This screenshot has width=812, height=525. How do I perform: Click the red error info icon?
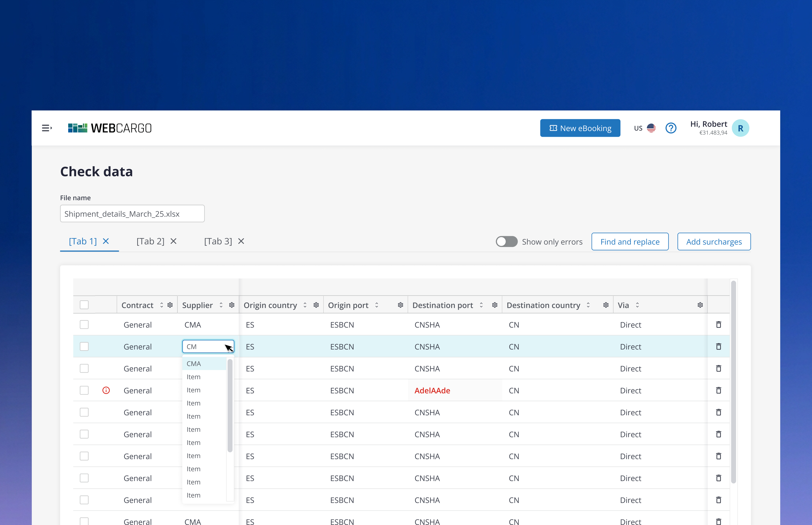[x=106, y=390]
